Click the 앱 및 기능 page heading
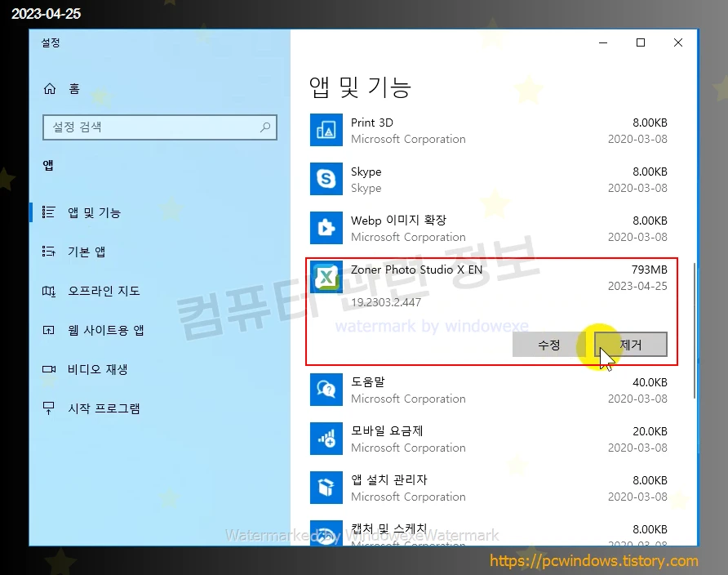 tap(360, 87)
